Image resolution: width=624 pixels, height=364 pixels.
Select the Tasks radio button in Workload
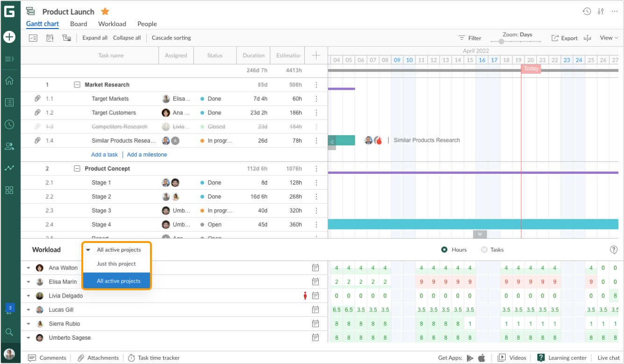click(x=484, y=249)
